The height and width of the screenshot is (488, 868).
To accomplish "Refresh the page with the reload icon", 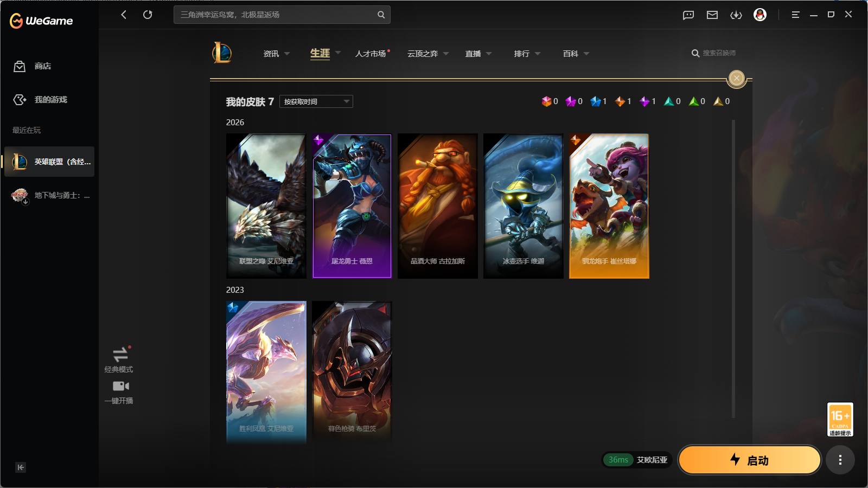I will click(x=148, y=15).
